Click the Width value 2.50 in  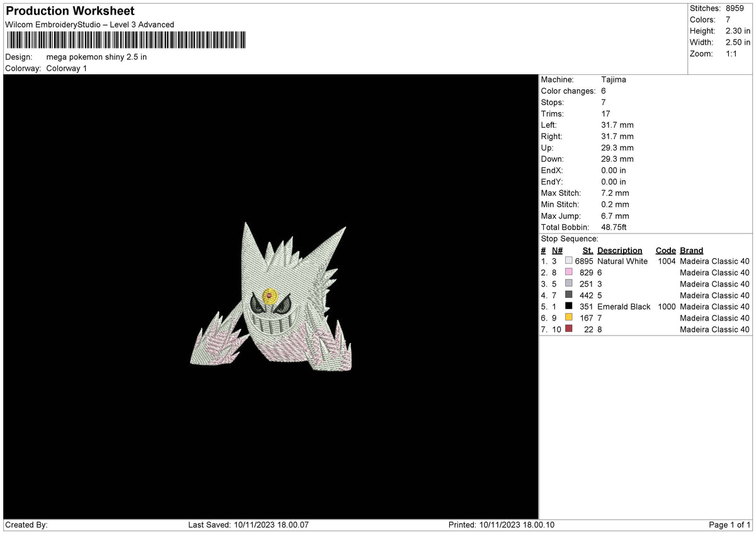(x=738, y=42)
